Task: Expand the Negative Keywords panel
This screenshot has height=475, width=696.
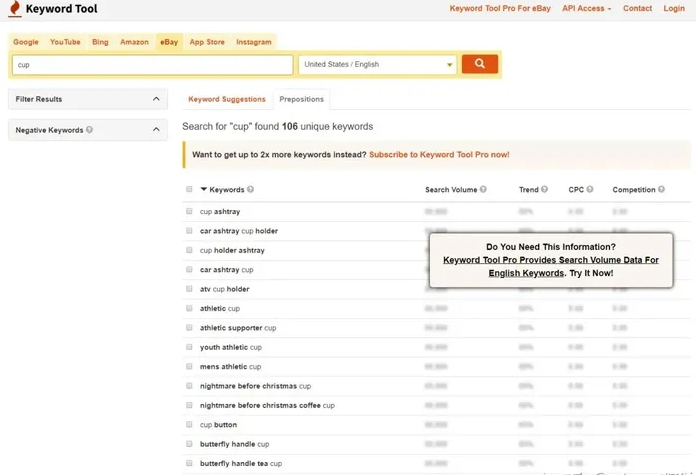Action: [87, 130]
